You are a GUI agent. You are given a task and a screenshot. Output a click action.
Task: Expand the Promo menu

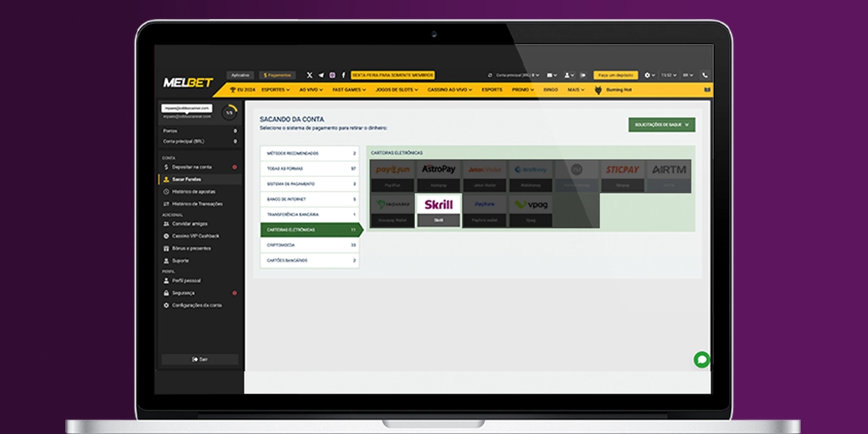pyautogui.click(x=523, y=90)
